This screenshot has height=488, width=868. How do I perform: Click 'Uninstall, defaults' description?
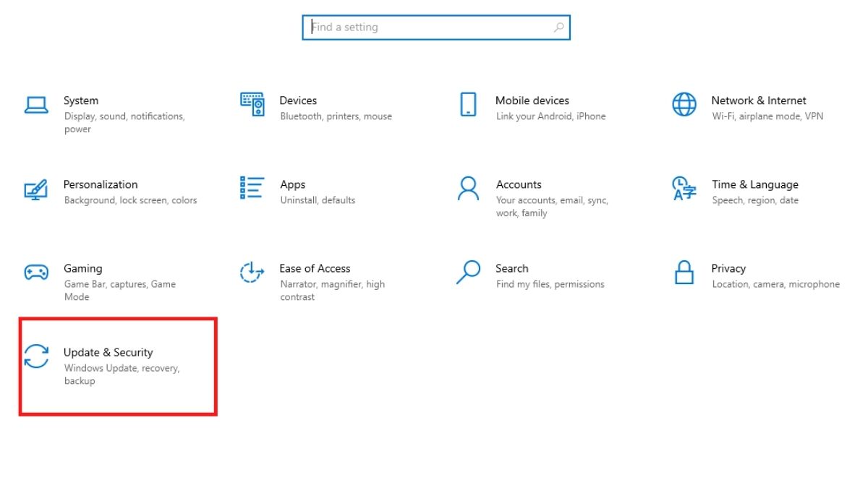[318, 200]
